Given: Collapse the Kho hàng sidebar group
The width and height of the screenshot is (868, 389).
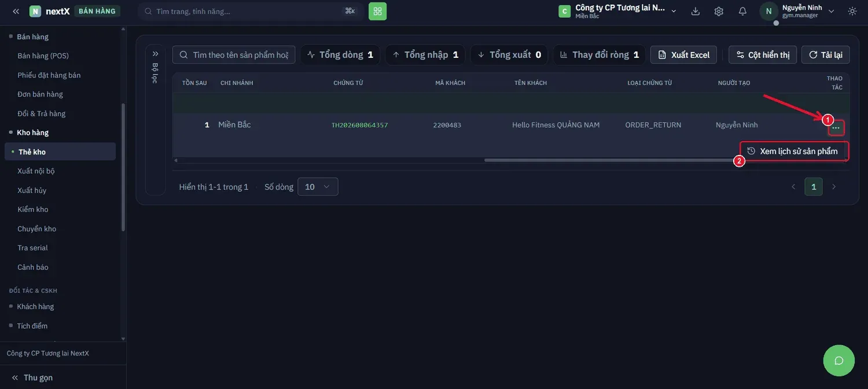Looking at the screenshot, I should pos(32,132).
